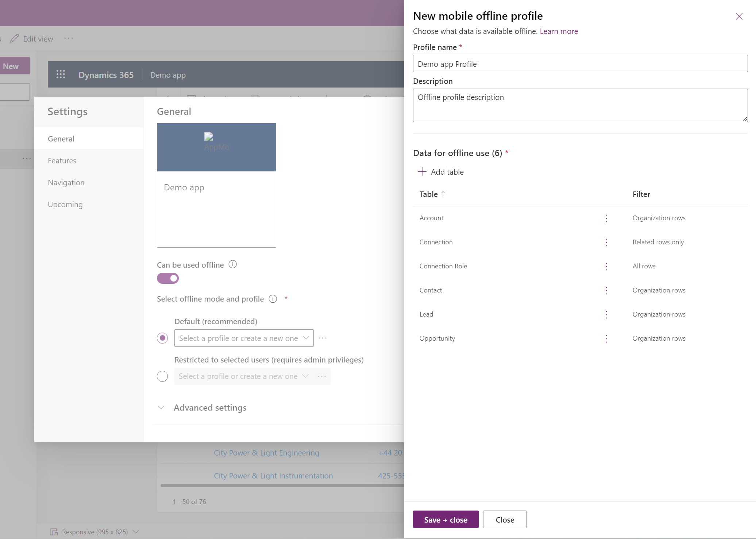Click the three-dot menu next to Default dropdown

pos(323,338)
